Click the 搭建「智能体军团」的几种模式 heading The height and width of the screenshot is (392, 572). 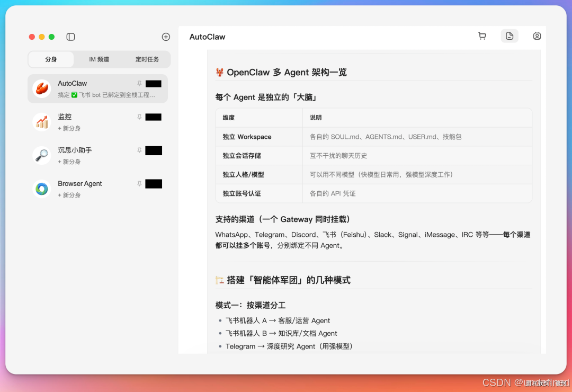click(283, 280)
